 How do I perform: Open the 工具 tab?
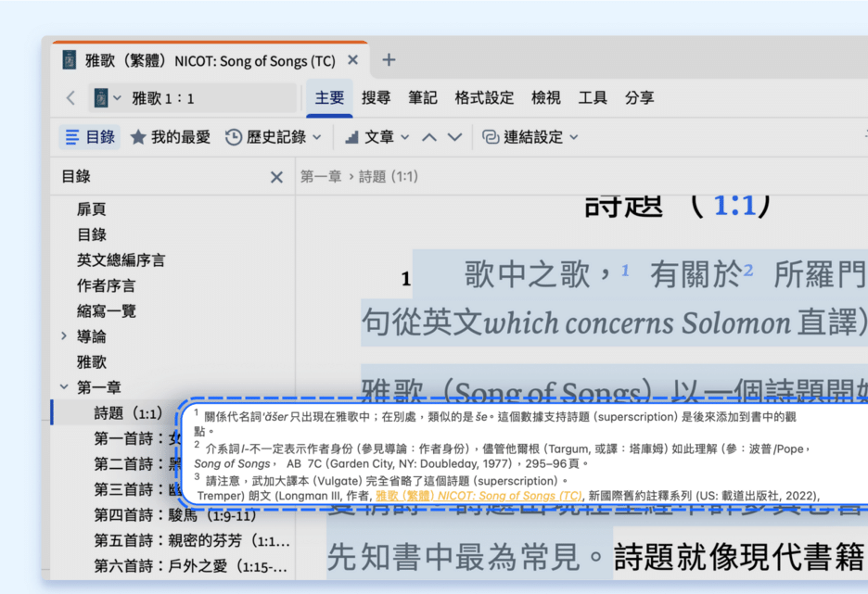(593, 98)
